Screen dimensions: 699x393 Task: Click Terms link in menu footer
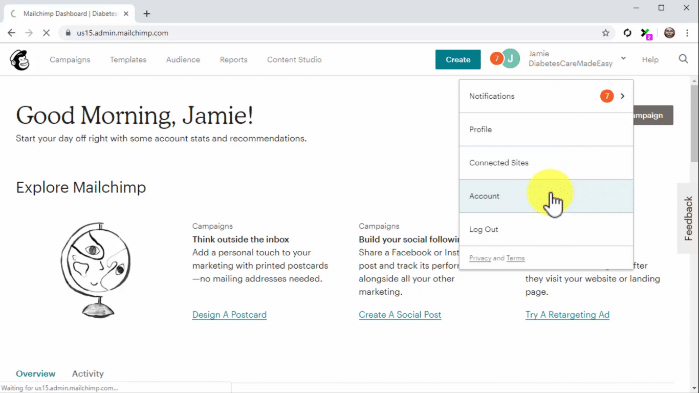[515, 258]
